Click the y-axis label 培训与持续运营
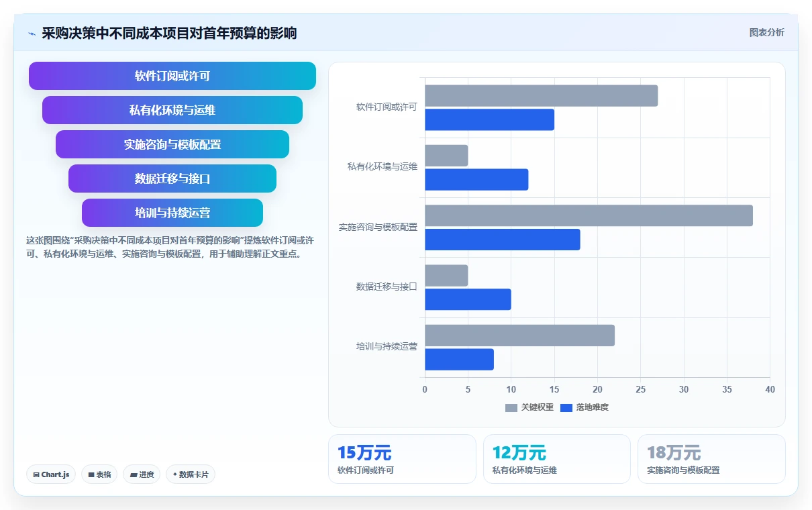The height and width of the screenshot is (510, 812). point(387,346)
